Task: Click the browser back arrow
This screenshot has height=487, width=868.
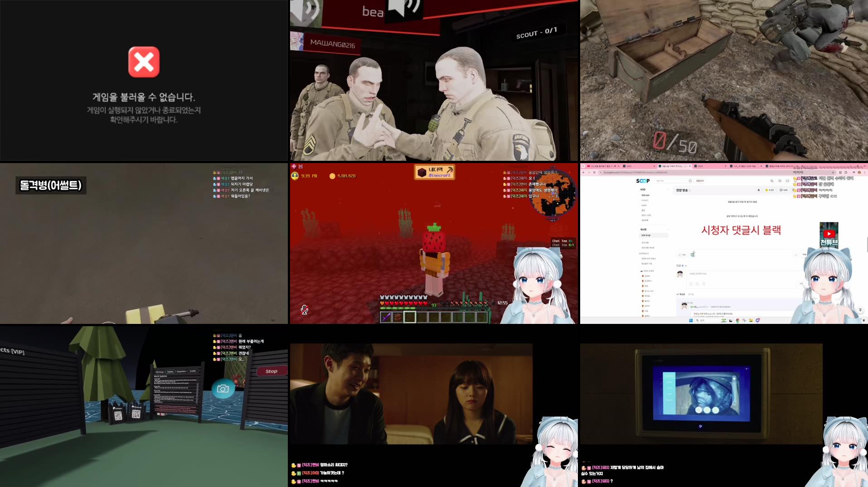Action: click(583, 172)
